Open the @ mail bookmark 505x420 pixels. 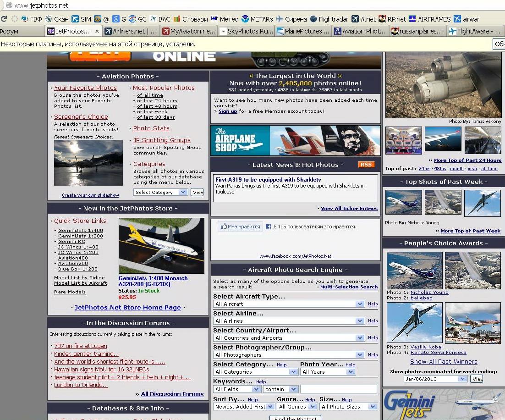pos(102,19)
